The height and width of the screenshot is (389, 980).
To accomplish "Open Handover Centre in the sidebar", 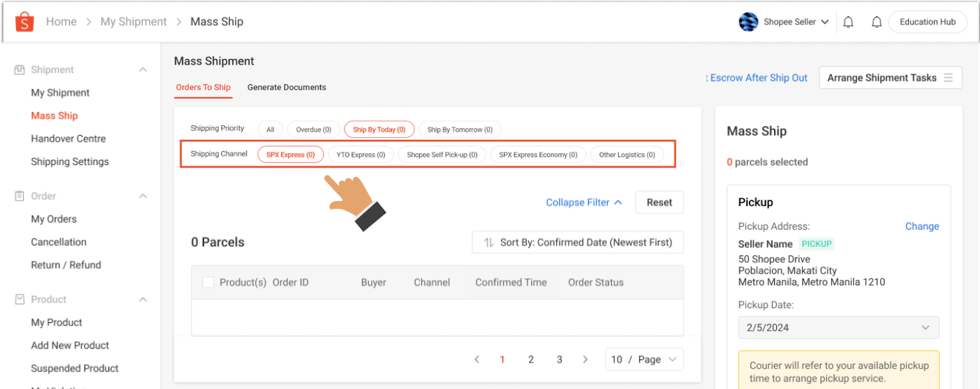I will (x=68, y=138).
